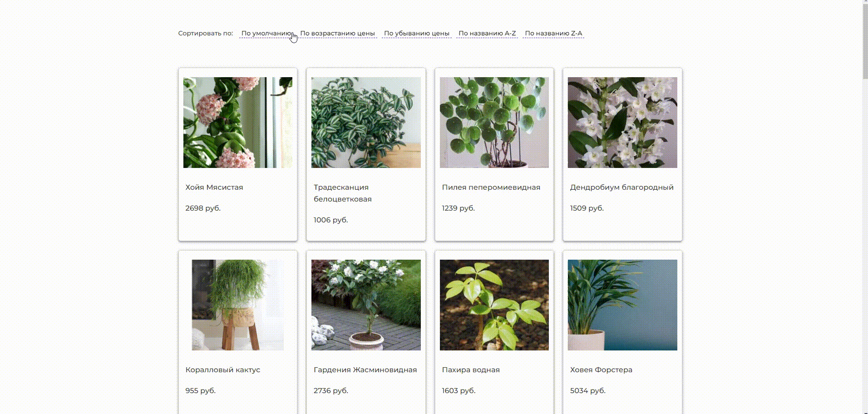Sort by default order link
This screenshot has width=868, height=414.
267,33
